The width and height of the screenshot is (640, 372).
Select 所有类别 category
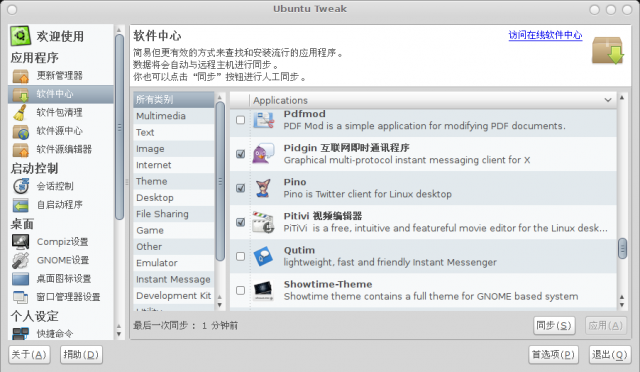[173, 100]
